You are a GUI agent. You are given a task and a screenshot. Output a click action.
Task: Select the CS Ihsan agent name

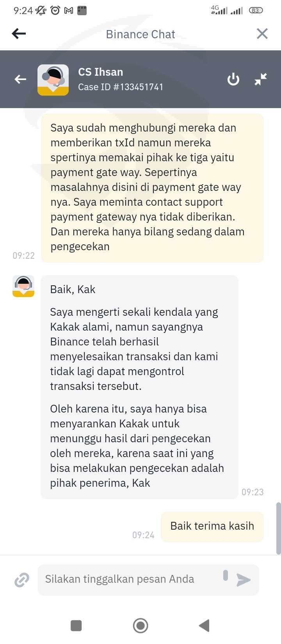[100, 72]
